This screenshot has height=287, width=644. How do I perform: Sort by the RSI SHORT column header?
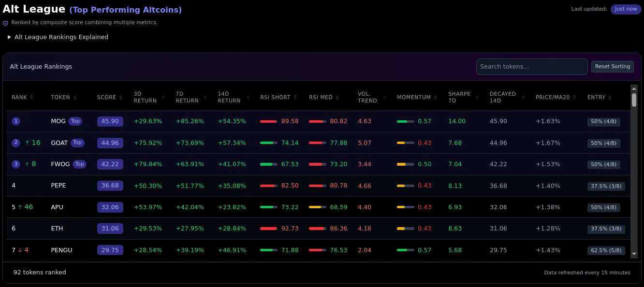pyautogui.click(x=278, y=98)
